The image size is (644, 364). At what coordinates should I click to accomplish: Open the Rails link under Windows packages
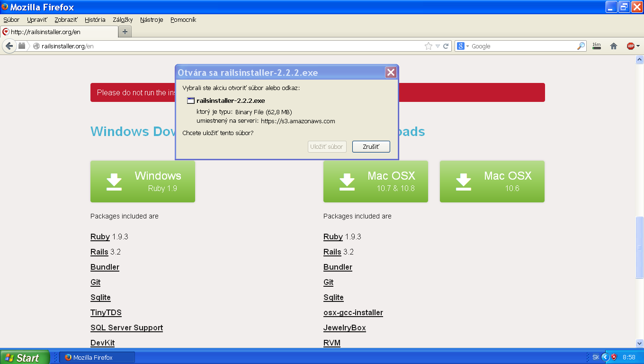[x=99, y=252]
